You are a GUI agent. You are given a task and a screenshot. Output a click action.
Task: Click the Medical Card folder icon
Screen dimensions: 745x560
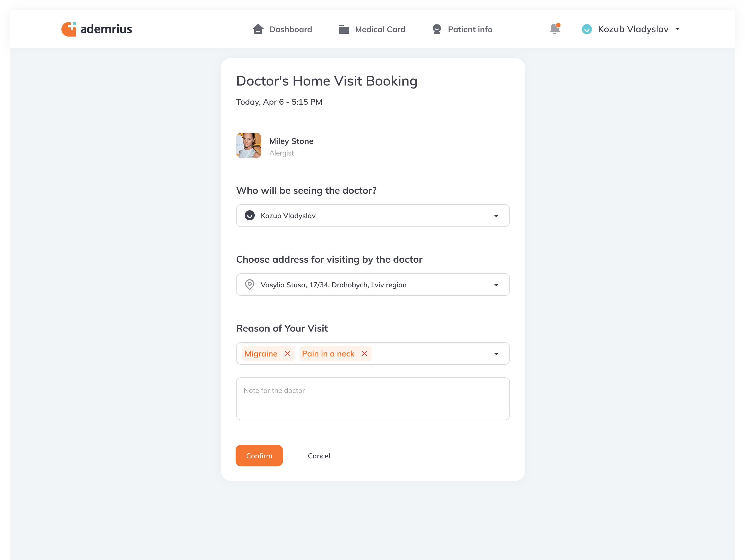click(x=344, y=29)
